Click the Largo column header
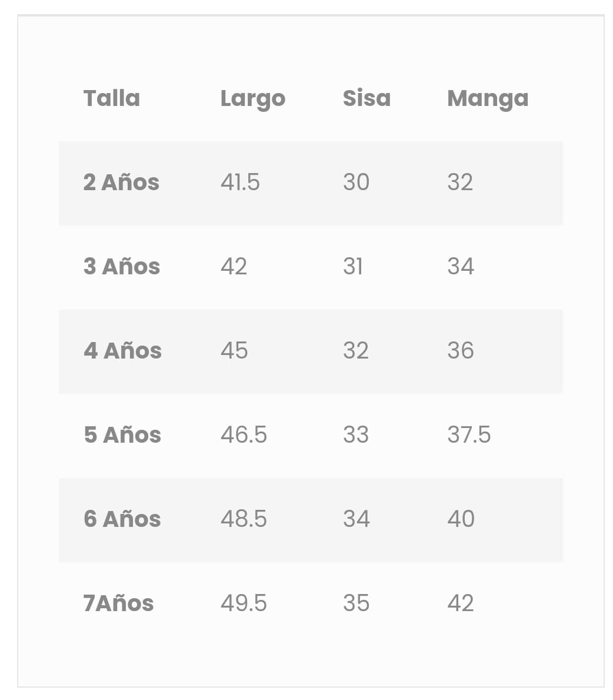Image resolution: width=613 pixels, height=700 pixels. 252,99
